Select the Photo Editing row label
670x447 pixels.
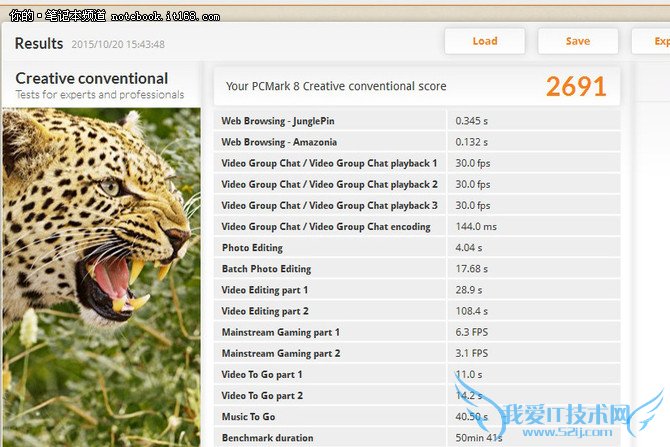pyautogui.click(x=252, y=248)
